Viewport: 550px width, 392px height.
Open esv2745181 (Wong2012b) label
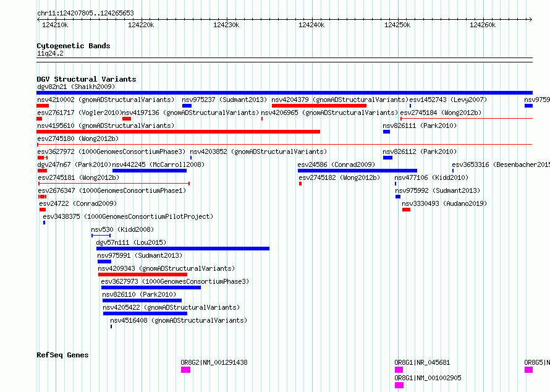[78, 177]
